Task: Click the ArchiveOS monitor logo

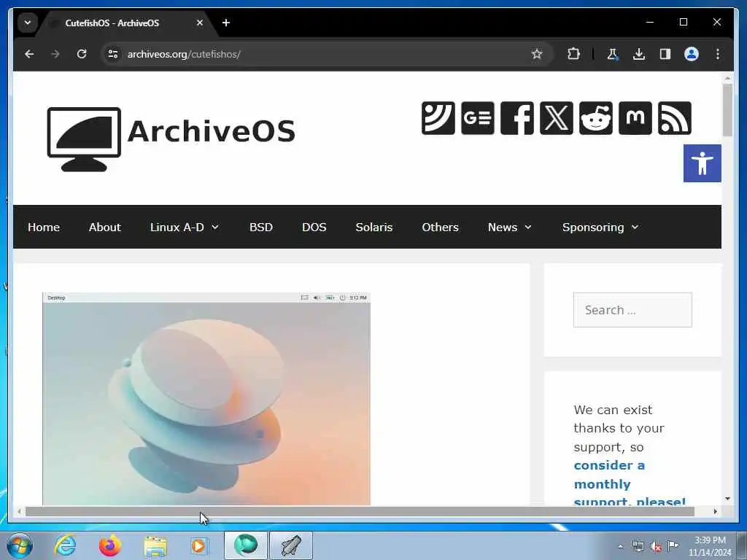Action: tap(84, 139)
